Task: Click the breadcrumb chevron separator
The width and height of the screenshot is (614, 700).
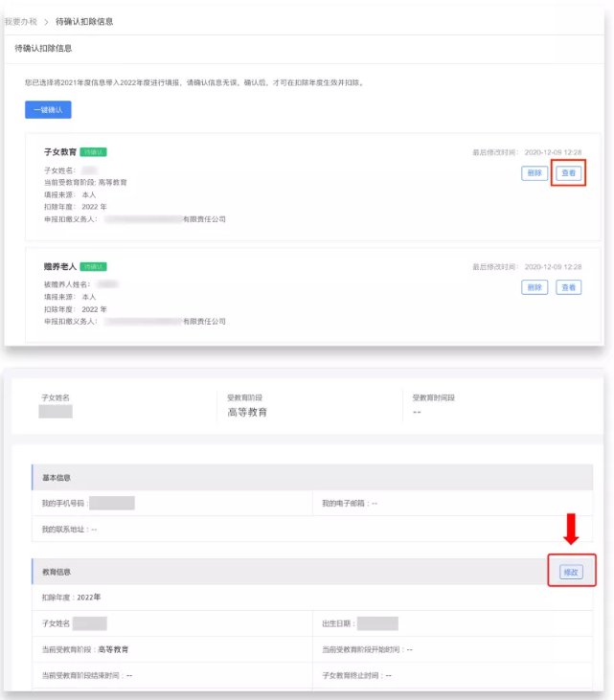Action: (x=45, y=21)
